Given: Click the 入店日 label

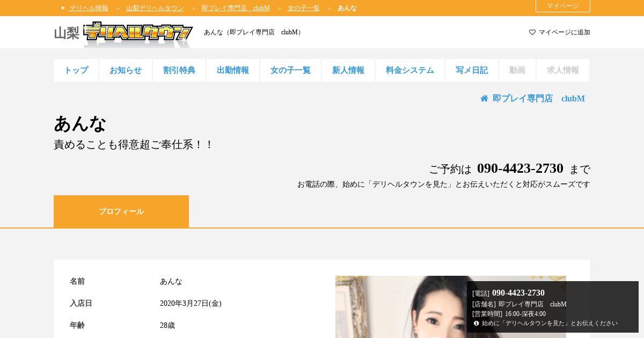Looking at the screenshot, I should coord(81,304).
